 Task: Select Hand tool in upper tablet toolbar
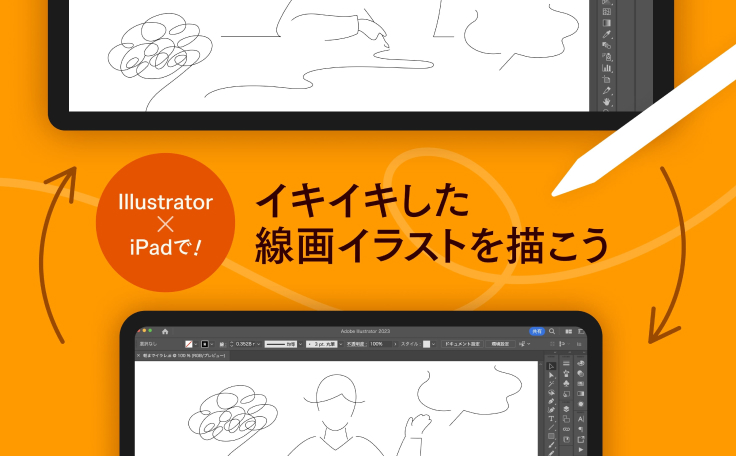coord(606,101)
